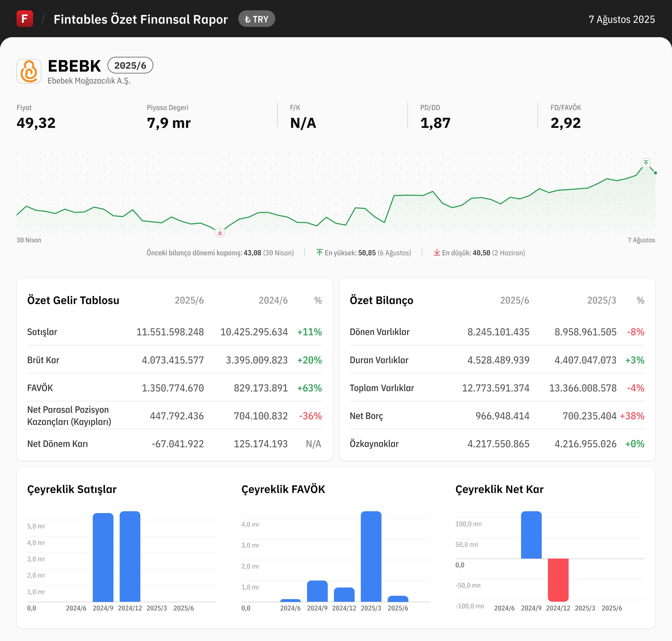
Task: Click Toplam Varlıklar value 12.773.591.374
Action: pyautogui.click(x=496, y=388)
